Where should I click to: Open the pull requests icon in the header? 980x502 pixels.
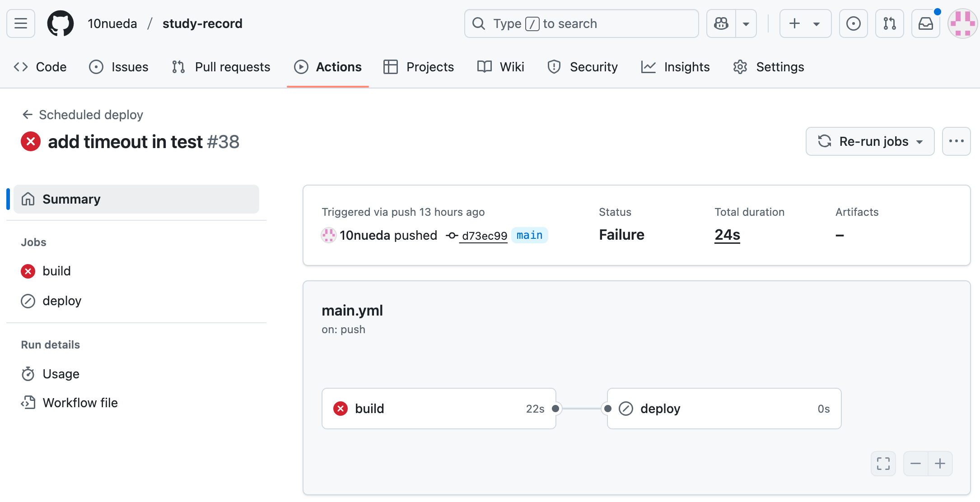click(x=889, y=23)
